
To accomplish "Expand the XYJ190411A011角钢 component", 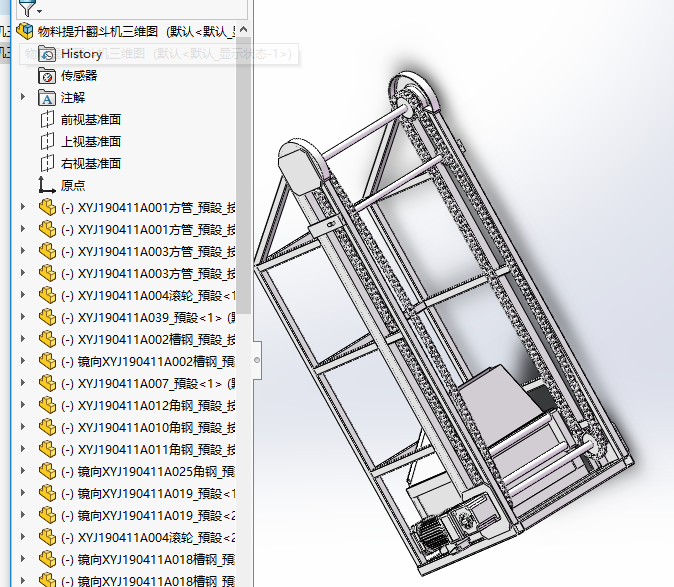I will 23,449.
